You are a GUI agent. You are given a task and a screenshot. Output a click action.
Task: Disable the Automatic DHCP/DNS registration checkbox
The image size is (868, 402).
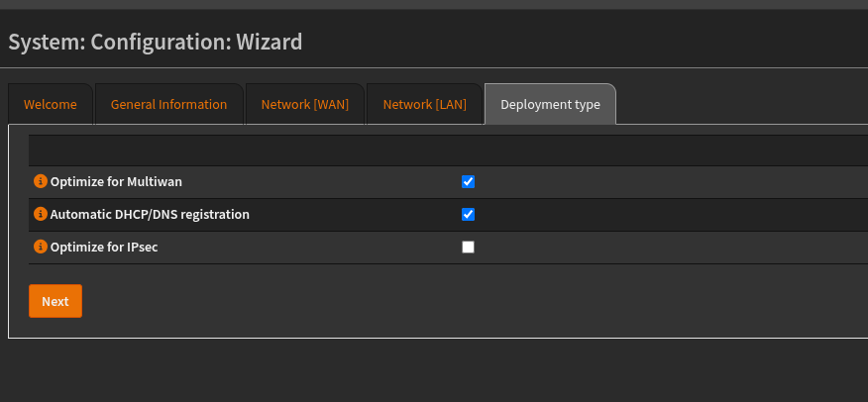[469, 214]
